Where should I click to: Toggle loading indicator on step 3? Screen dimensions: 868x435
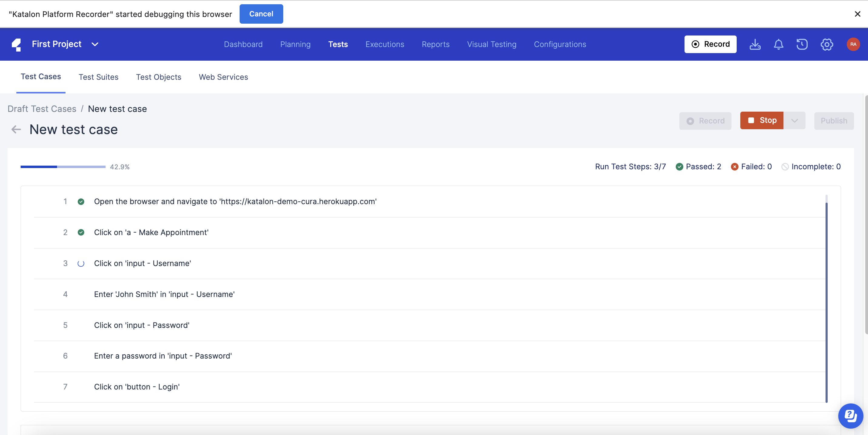81,263
